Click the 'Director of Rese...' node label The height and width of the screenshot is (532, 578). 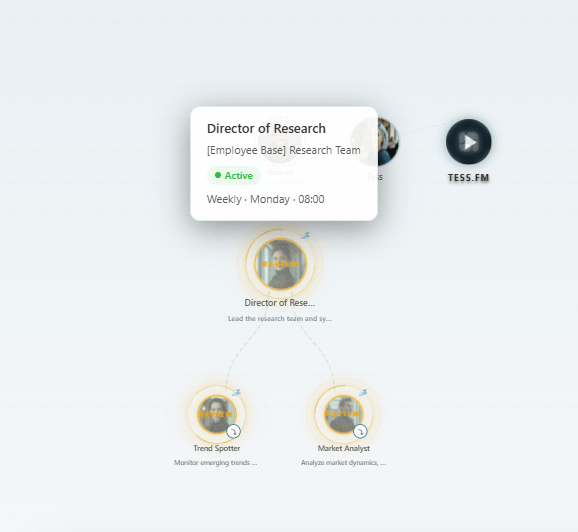click(x=280, y=303)
